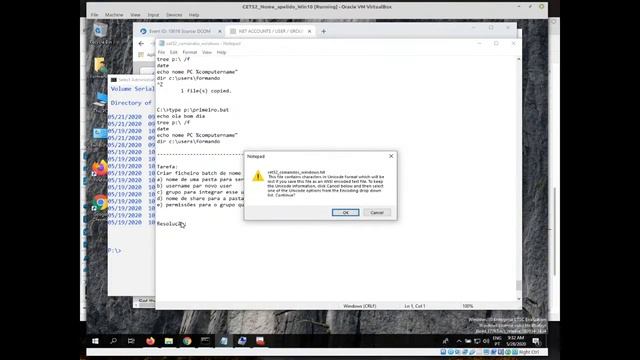The image size is (640, 360).
Task: Close the Event ID 10016 browser tab
Action: point(220,31)
